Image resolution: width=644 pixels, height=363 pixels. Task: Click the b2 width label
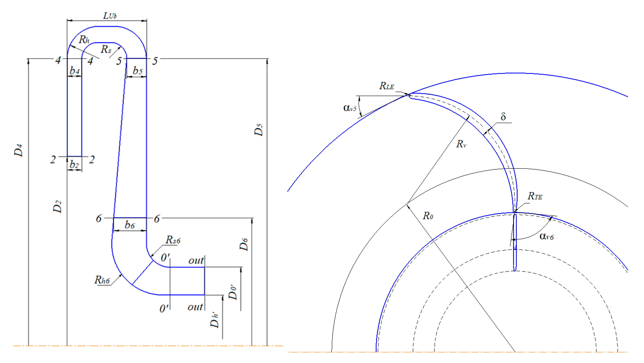point(74,164)
